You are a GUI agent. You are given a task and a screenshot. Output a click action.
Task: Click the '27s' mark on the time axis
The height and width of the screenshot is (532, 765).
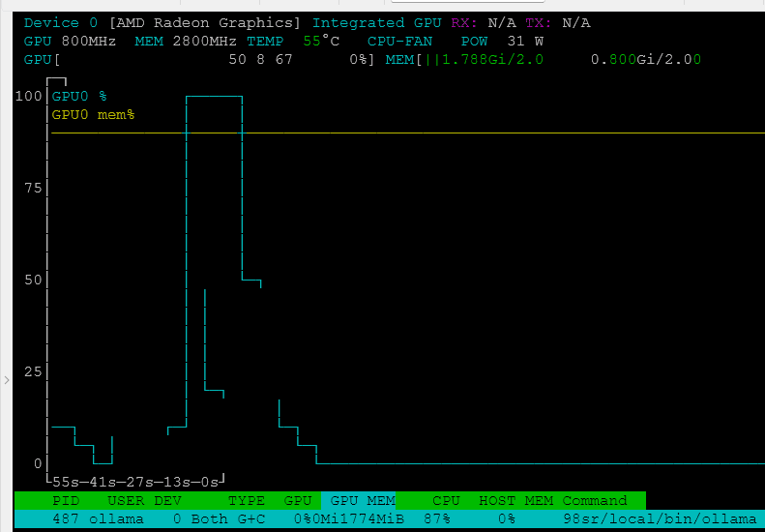pos(140,483)
